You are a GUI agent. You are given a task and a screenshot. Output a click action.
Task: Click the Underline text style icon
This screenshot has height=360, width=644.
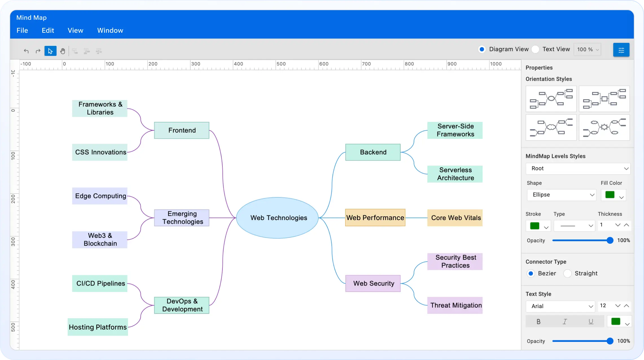pos(591,321)
